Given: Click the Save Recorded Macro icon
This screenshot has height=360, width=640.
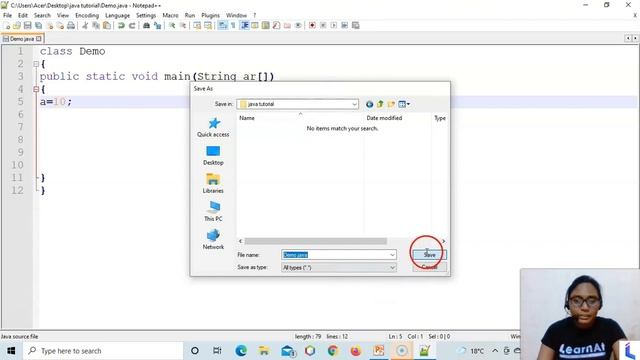Looking at the screenshot, I should click(x=356, y=25).
